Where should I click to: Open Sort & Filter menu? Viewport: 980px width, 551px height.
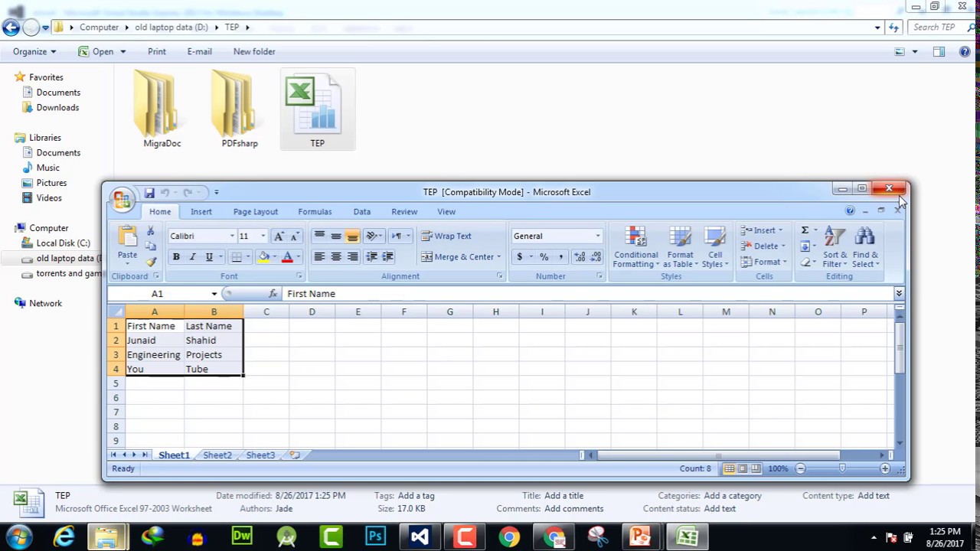point(835,247)
